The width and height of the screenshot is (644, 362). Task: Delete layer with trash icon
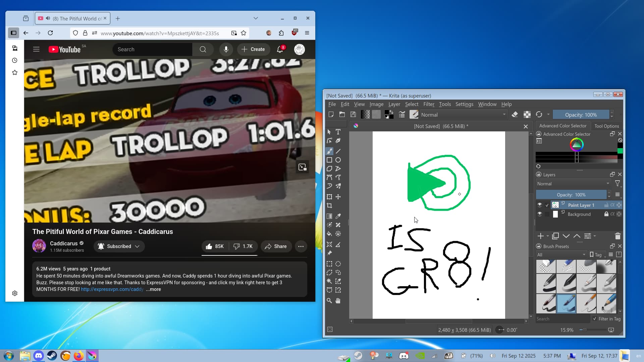(618, 236)
